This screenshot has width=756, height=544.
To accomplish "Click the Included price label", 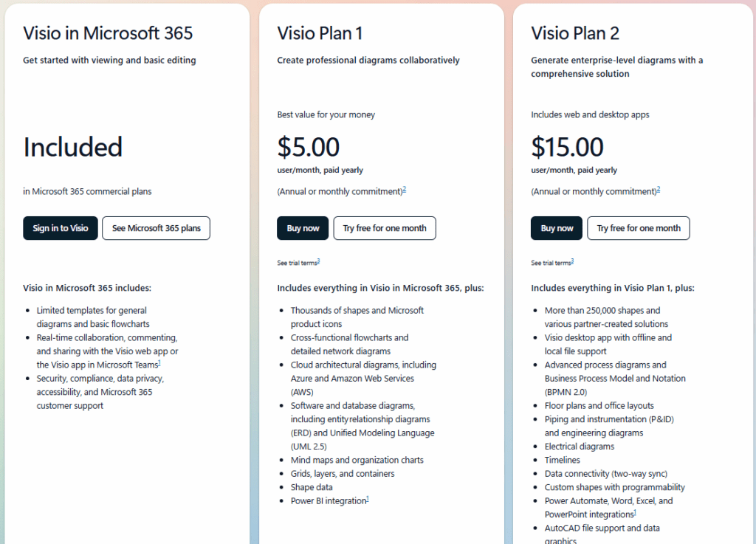I will (72, 148).
